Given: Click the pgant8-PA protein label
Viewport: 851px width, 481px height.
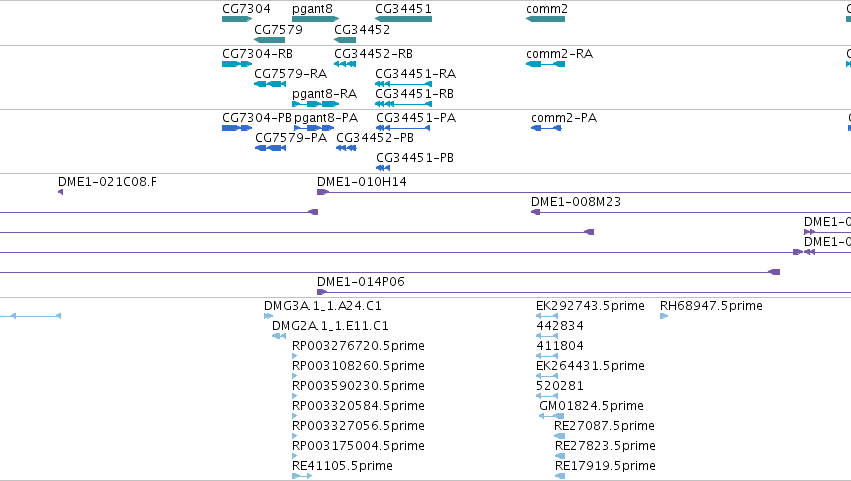Looking at the screenshot, I should coord(326,118).
